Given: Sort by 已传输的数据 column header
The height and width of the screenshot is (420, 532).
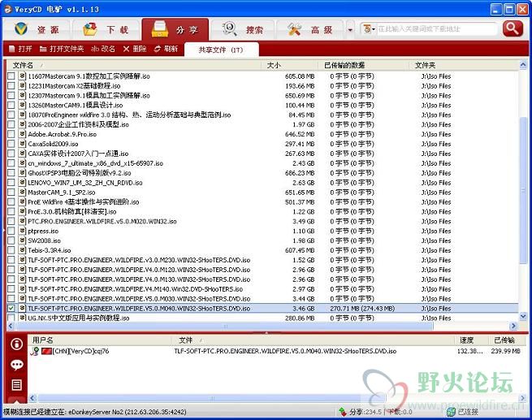Looking at the screenshot, I should [363, 65].
